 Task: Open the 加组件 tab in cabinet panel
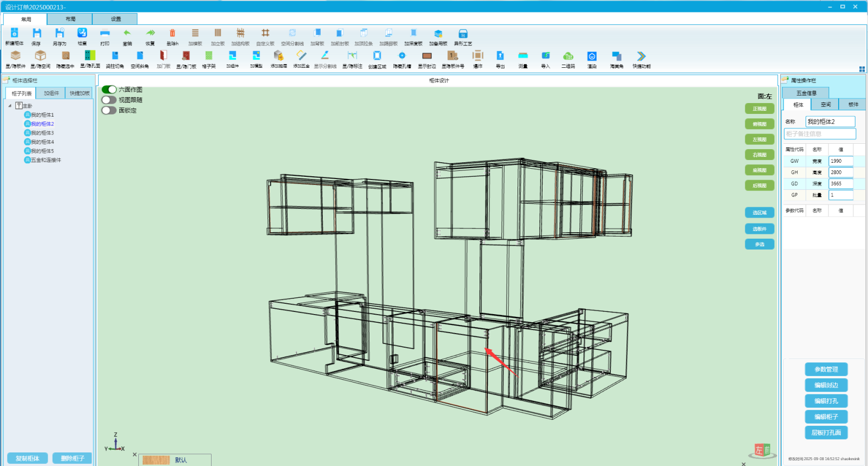pos(52,93)
